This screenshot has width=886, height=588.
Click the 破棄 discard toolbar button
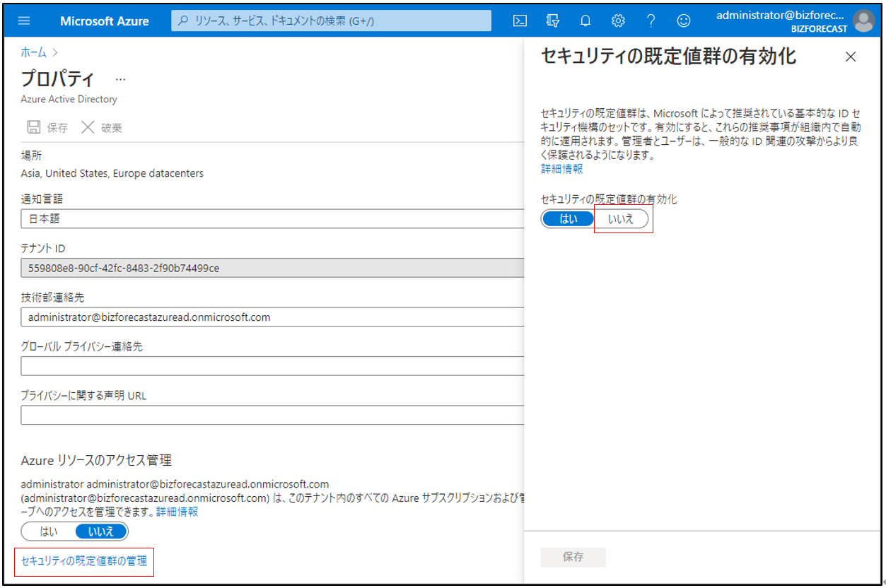click(102, 128)
